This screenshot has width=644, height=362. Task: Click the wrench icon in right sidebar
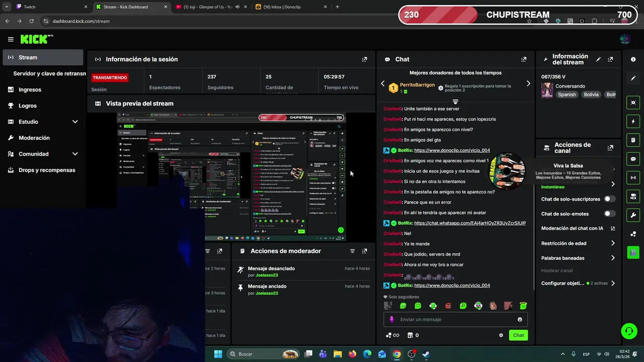tap(633, 215)
